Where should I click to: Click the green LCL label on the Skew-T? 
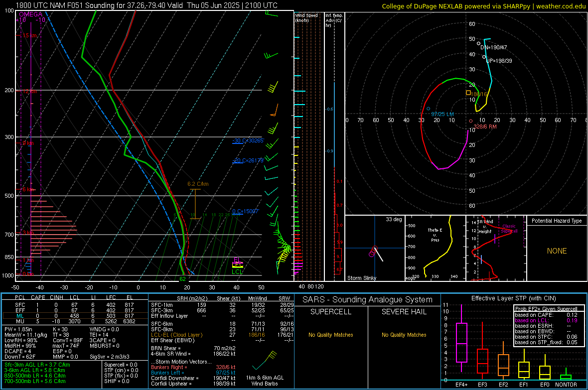pos(237,272)
